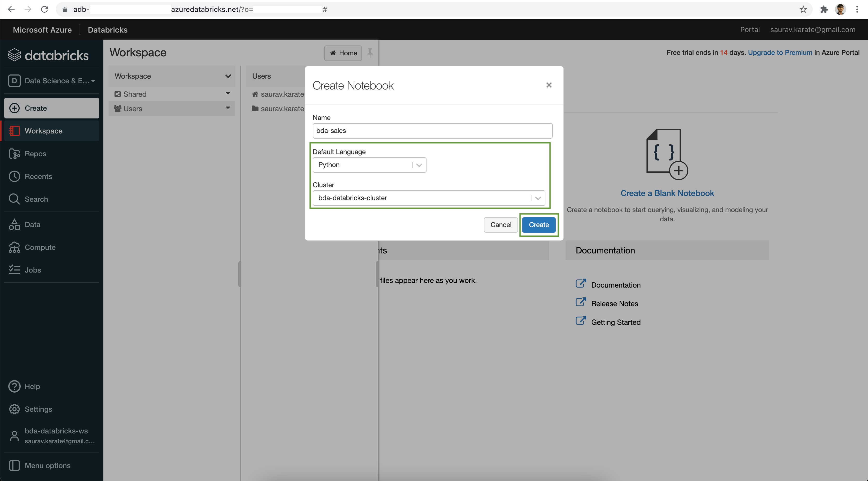
Task: Click the blue Create button in the dialog
Action: [x=539, y=225]
